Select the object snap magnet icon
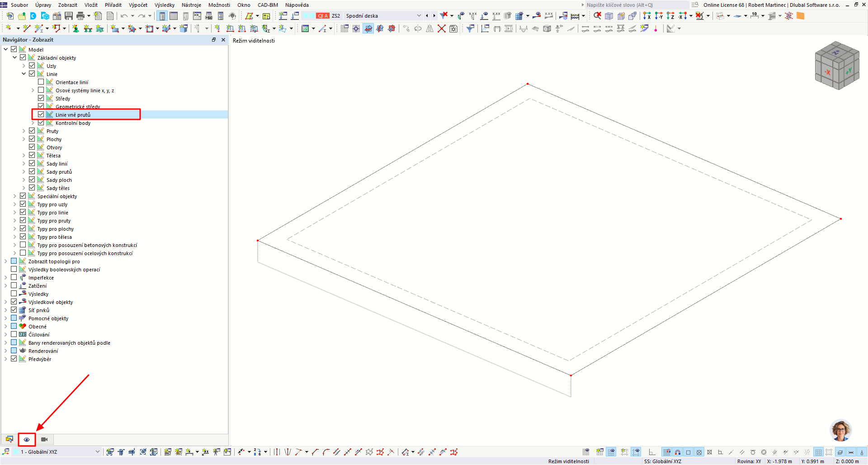Screen dimensions: 868x465 coord(677,452)
